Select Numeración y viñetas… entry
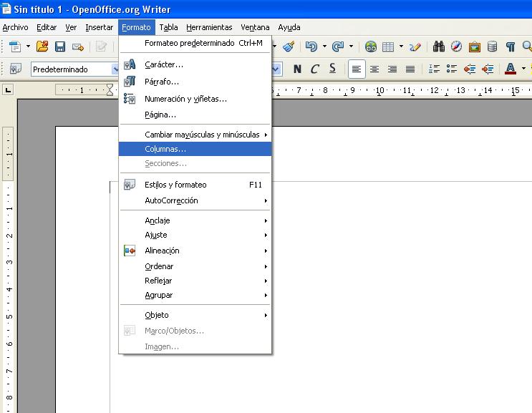The image size is (532, 413). click(x=195, y=99)
